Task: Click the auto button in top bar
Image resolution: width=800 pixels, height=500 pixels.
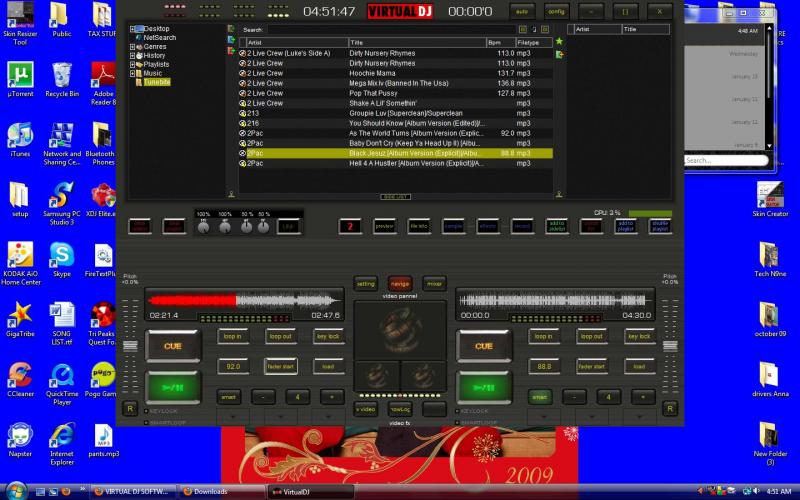Action: click(522, 11)
